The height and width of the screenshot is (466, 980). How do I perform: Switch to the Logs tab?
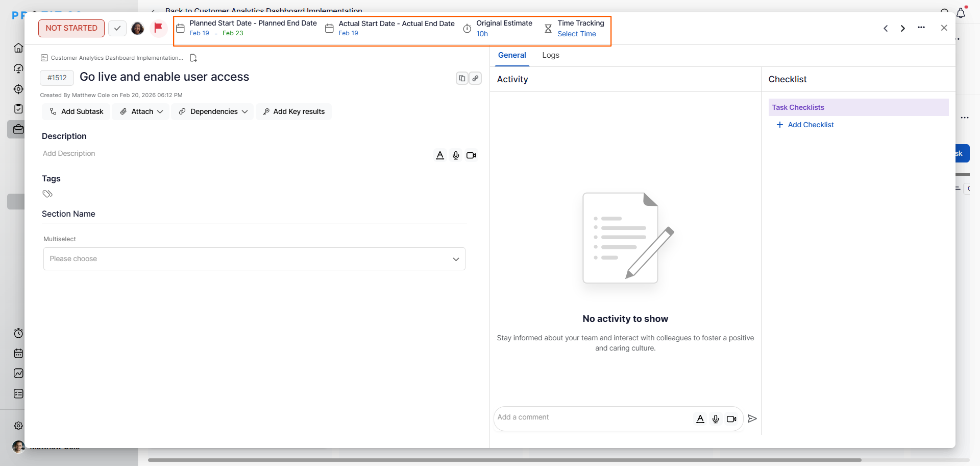[x=550, y=55]
